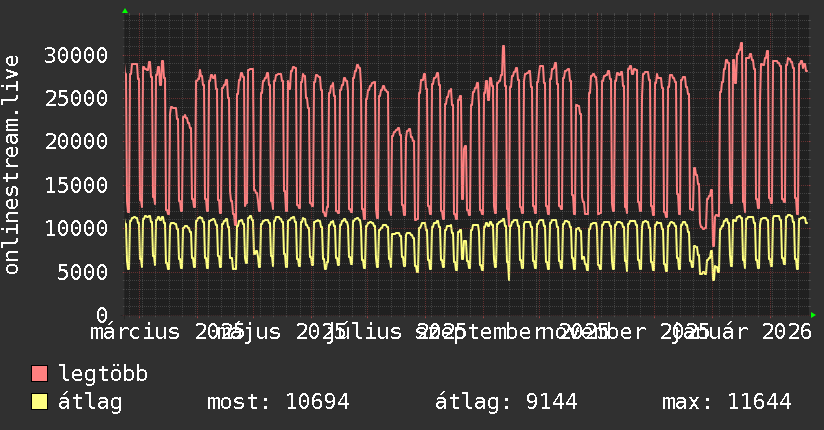Click the green arrow atop the Y axis
The image size is (824, 430).
[124, 11]
